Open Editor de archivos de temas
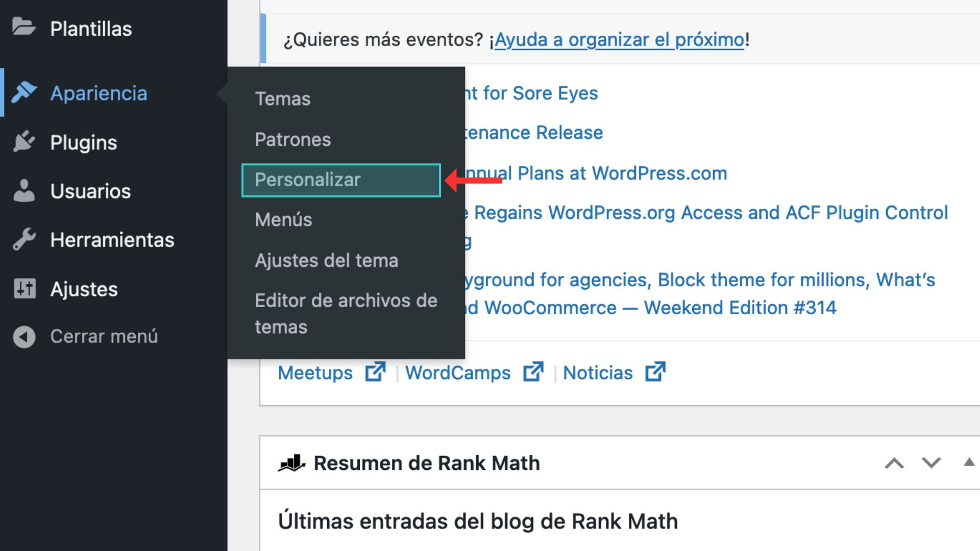 click(346, 313)
